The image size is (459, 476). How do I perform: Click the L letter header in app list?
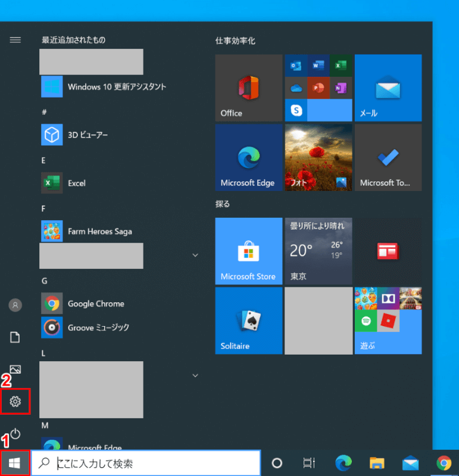pyautogui.click(x=43, y=353)
